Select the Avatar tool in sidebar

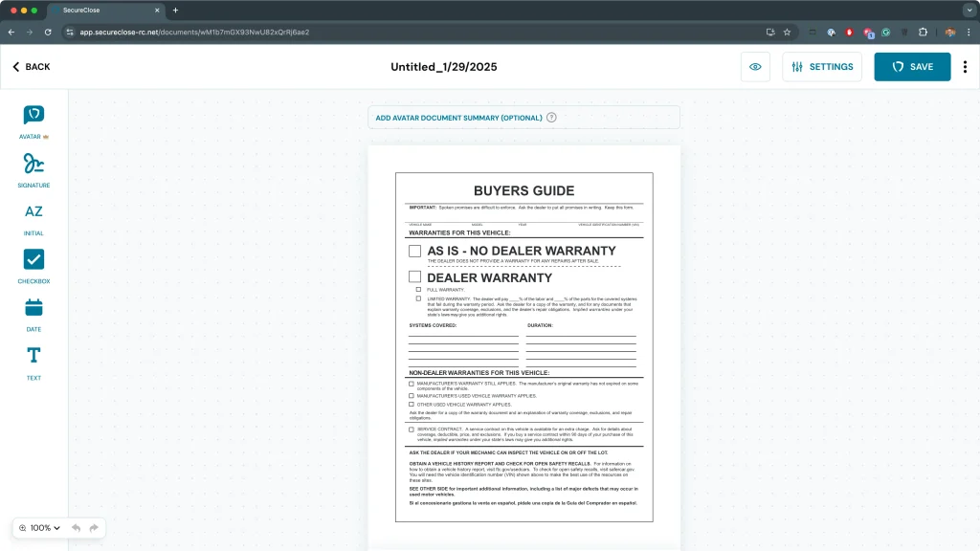(x=33, y=116)
